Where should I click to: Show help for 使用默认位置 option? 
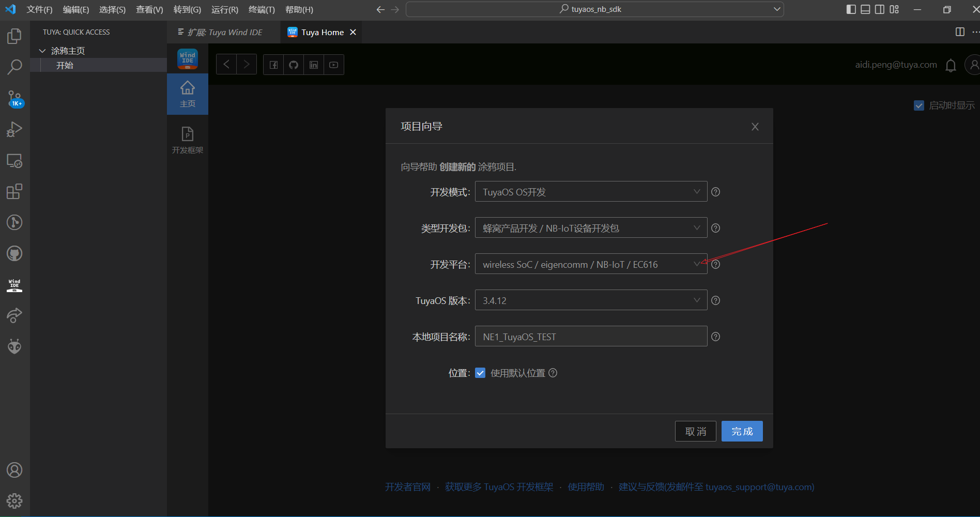click(x=553, y=373)
